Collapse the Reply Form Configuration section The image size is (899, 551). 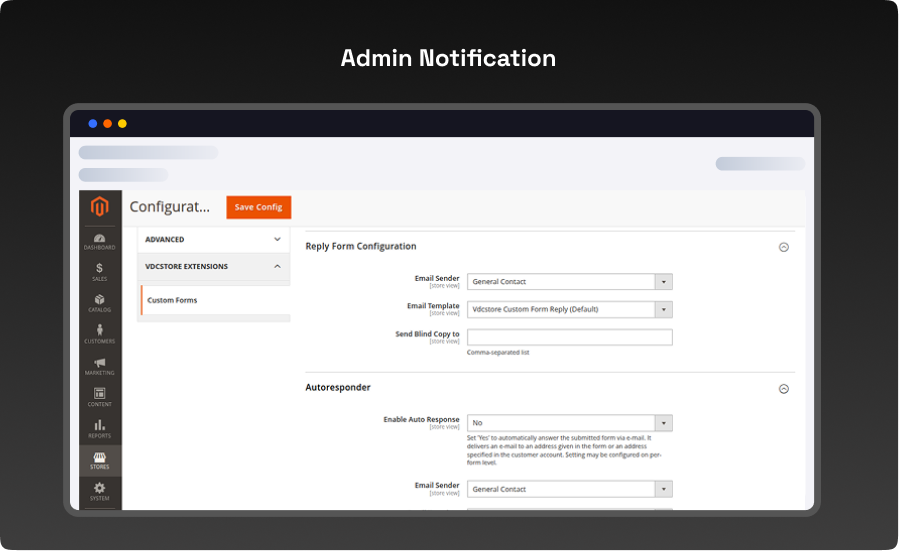point(784,247)
